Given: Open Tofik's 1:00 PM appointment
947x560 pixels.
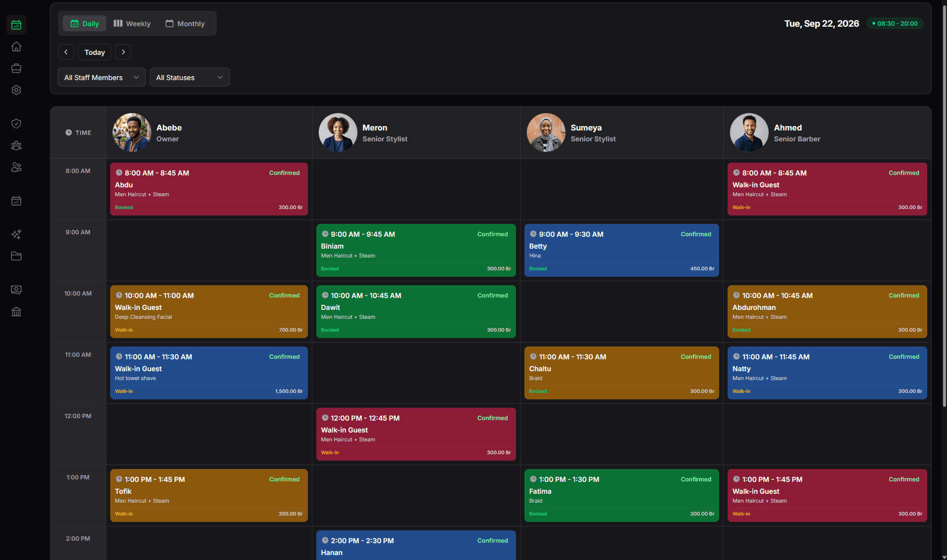Looking at the screenshot, I should (209, 495).
